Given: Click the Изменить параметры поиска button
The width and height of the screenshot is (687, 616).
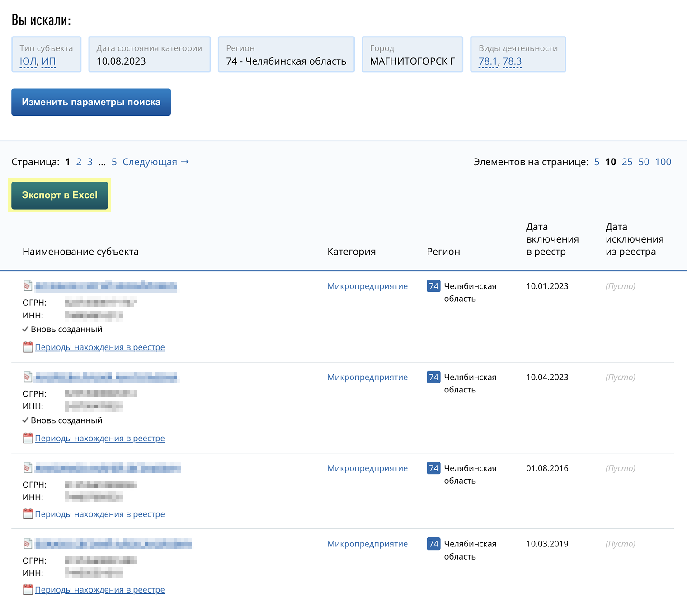Looking at the screenshot, I should tap(91, 102).
